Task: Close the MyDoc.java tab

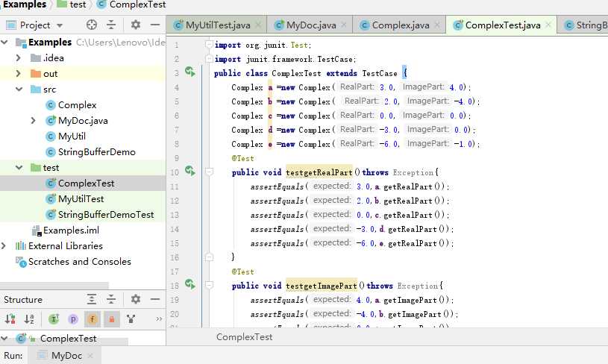Action: tap(344, 25)
